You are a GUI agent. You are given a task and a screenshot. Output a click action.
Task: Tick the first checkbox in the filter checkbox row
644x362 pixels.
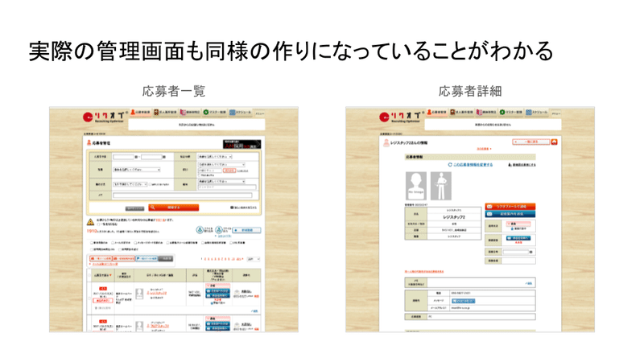92,243
